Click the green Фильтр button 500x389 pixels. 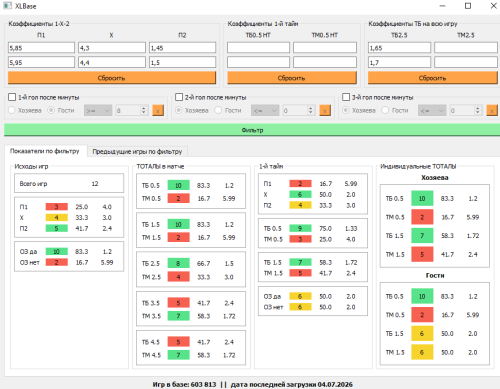click(x=252, y=130)
